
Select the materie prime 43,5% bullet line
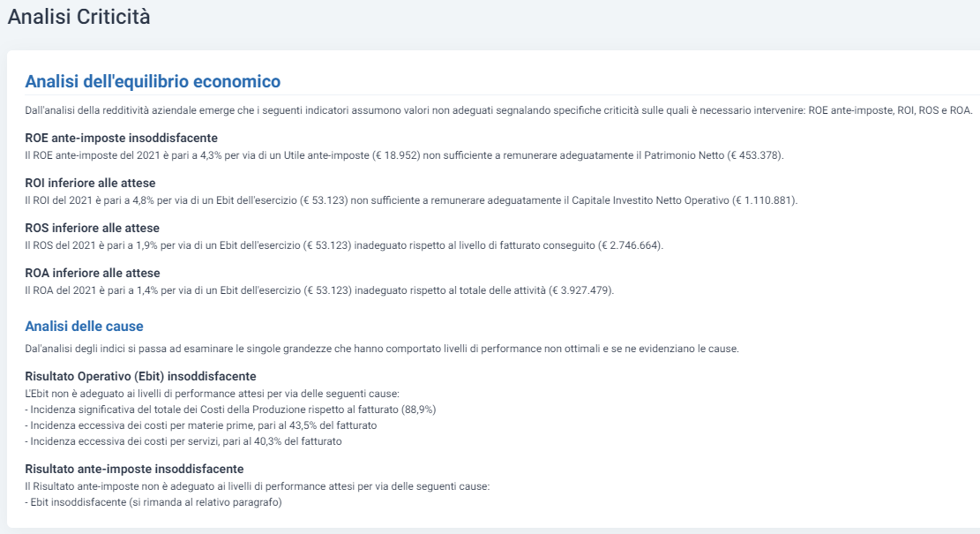200,425
